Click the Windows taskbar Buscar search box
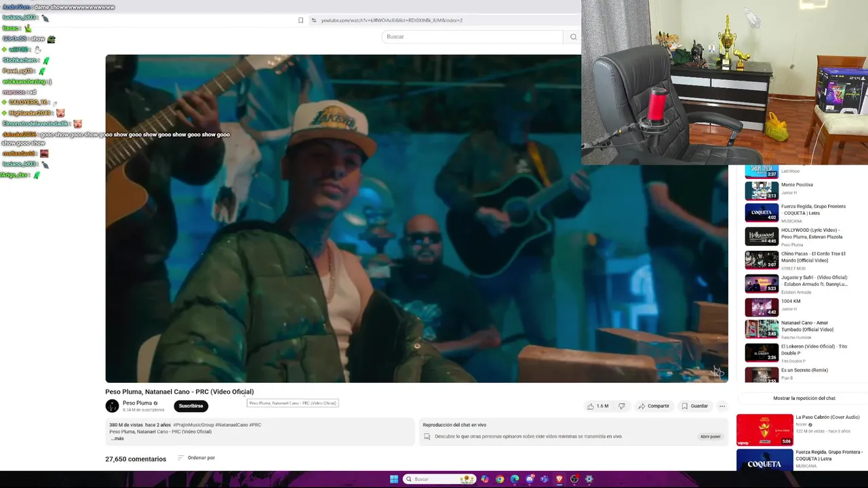Viewport: 868px width, 488px height. (439, 479)
